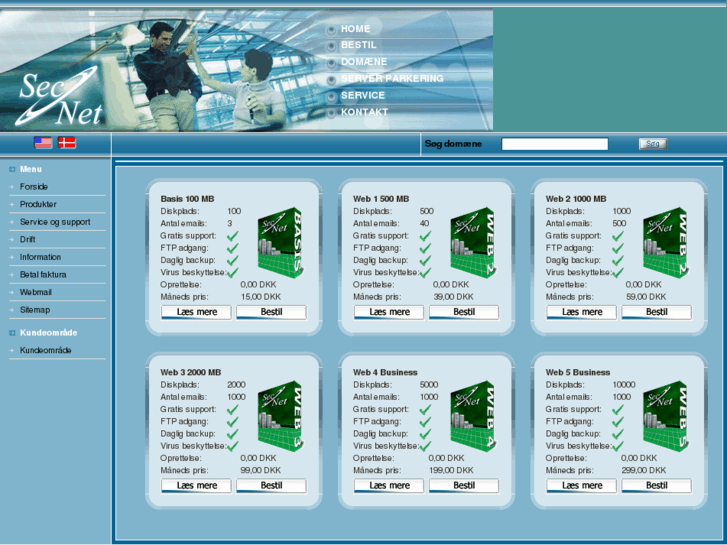Open the Web 5 Business box image
The image size is (727, 545).
[665, 416]
